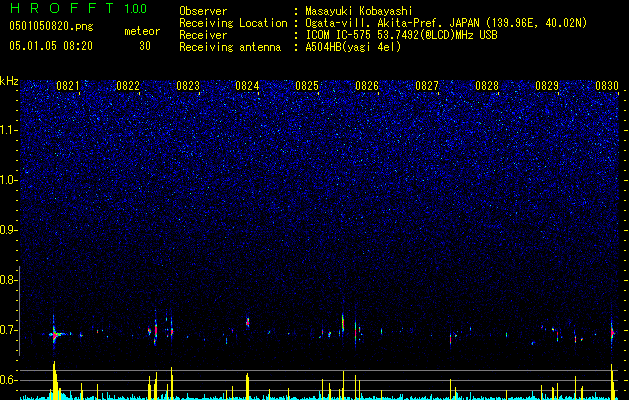Image resolution: width=629 pixels, height=400 pixels.
Task: Select observer name Masayuki Kobayashi
Action: pos(359,11)
